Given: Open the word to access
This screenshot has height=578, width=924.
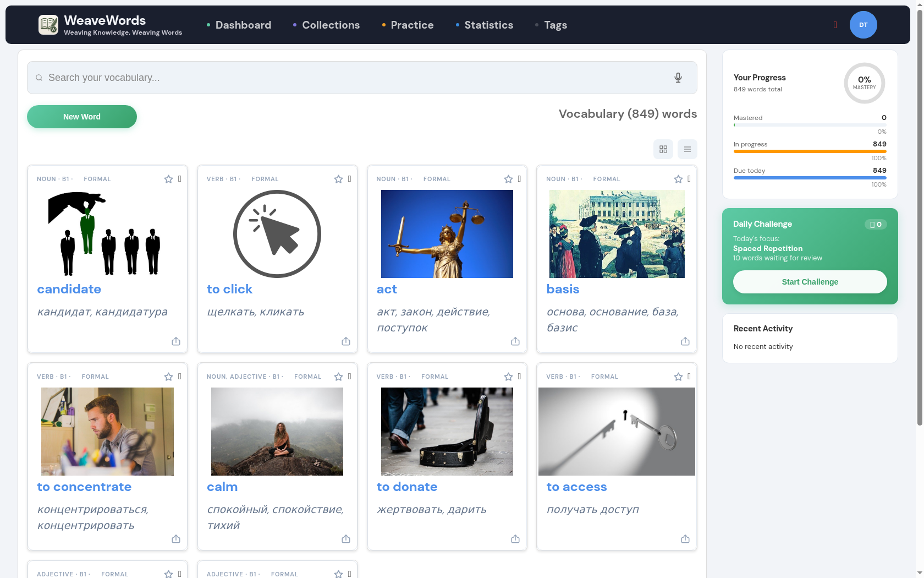Looking at the screenshot, I should coord(576,487).
